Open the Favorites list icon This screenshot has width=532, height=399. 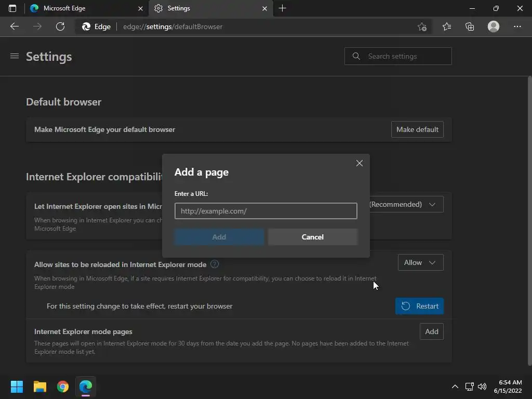447,26
